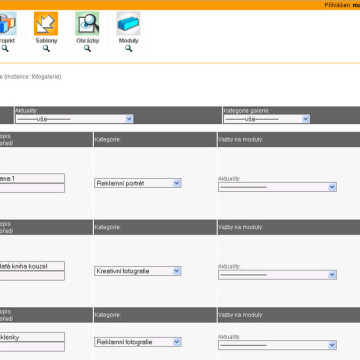Click the magnifier under Obrázky
The width and height of the screenshot is (360, 360).
click(x=87, y=49)
